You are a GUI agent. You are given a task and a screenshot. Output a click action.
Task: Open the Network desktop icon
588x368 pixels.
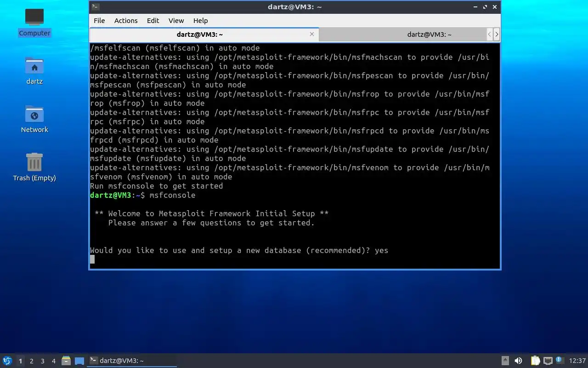[x=34, y=119]
